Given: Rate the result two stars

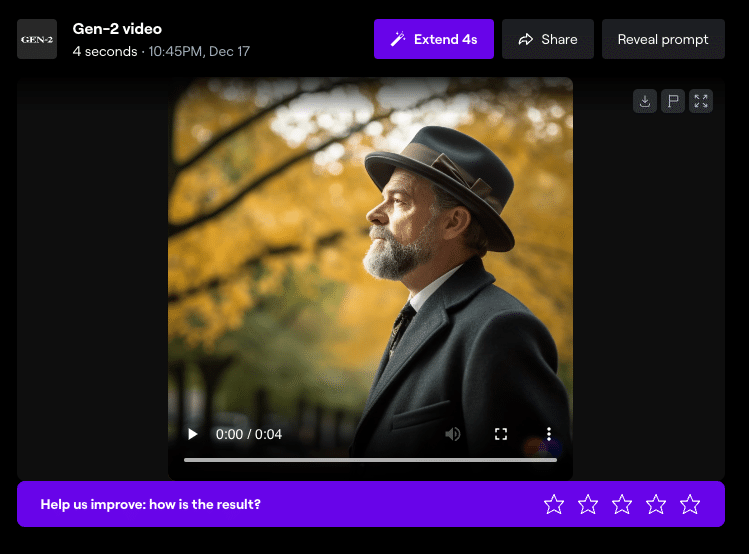Looking at the screenshot, I should tap(588, 504).
